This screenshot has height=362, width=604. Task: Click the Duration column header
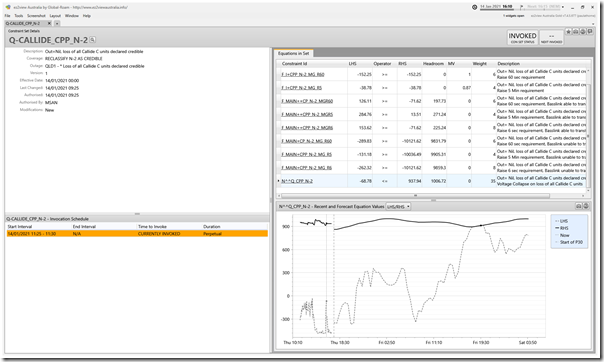212,226
